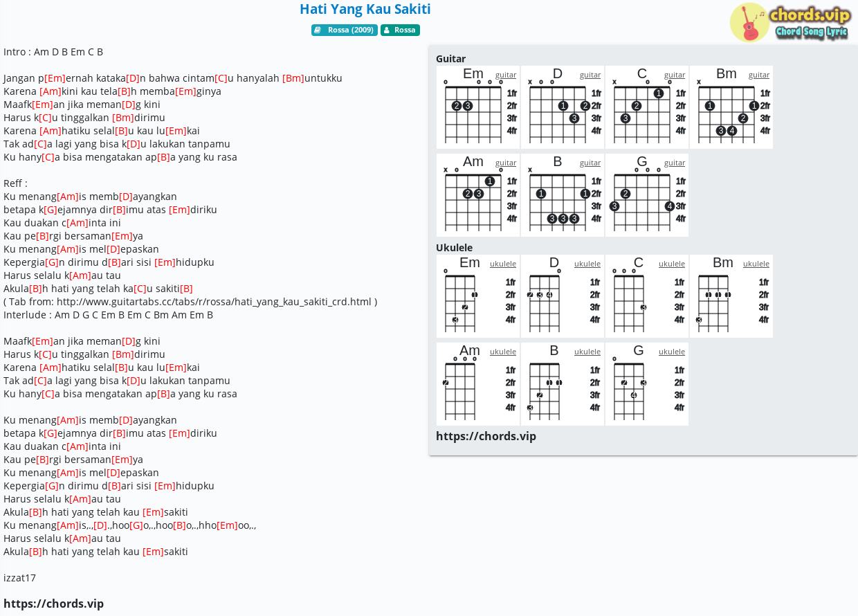View the G guitar chord fretboard diagram
The width and height of the screenshot is (858, 616).
click(x=647, y=195)
